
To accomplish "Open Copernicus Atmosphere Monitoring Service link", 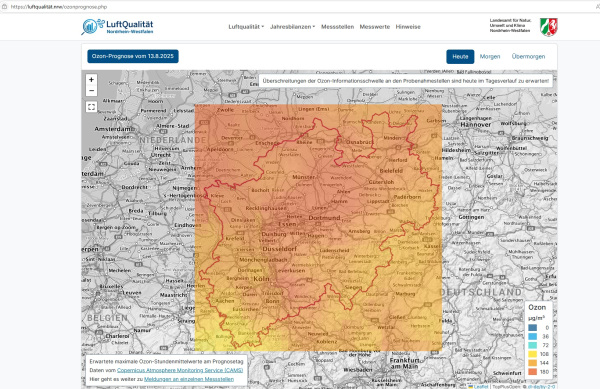I will [180, 370].
